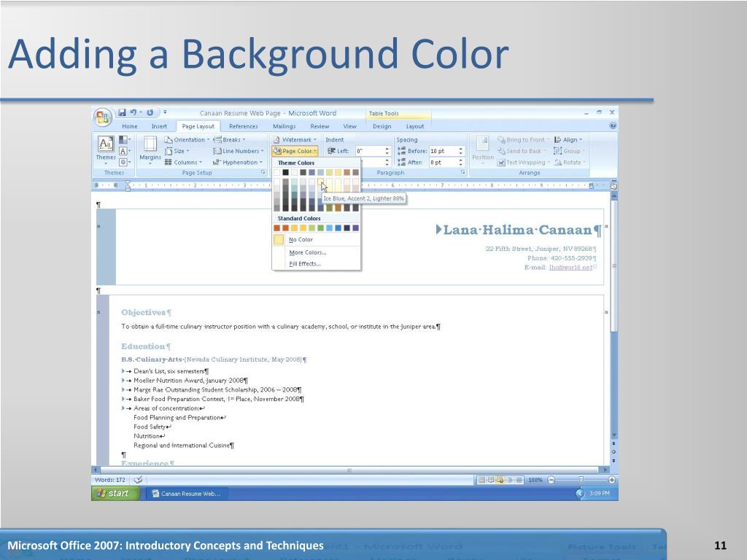Pick the purple standard color swatch
This screenshot has height=560, width=747.
point(355,228)
